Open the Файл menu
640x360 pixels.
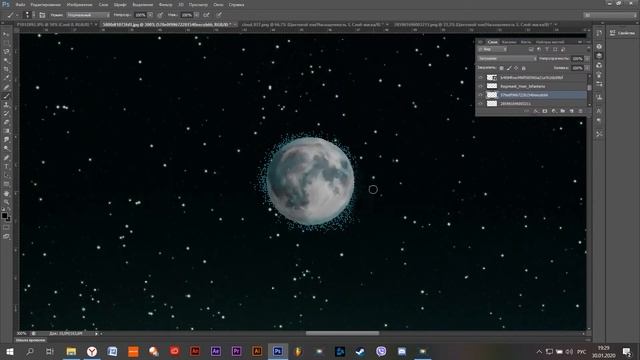coord(20,4)
